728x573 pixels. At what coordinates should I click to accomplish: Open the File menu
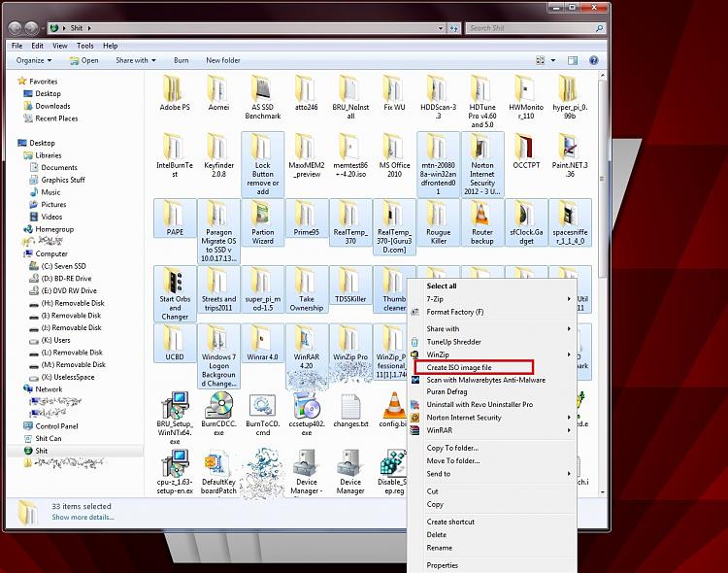tap(17, 46)
